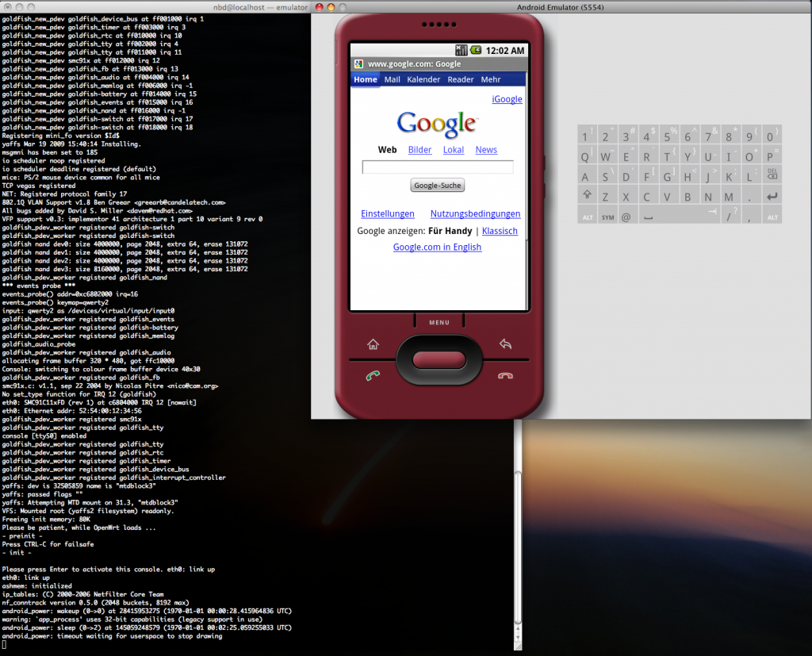The width and height of the screenshot is (812, 656).
Task: Tap the green Call phone button
Action: point(373,376)
